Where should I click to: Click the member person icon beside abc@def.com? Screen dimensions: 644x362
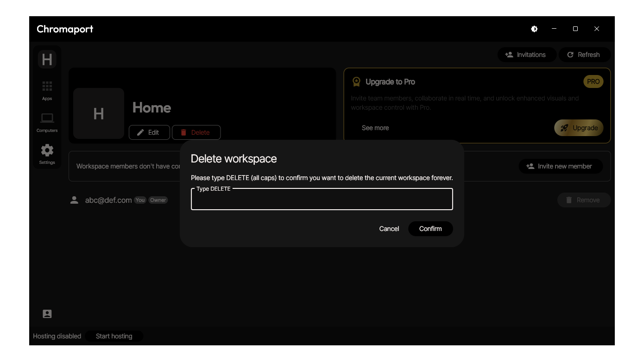[74, 200]
